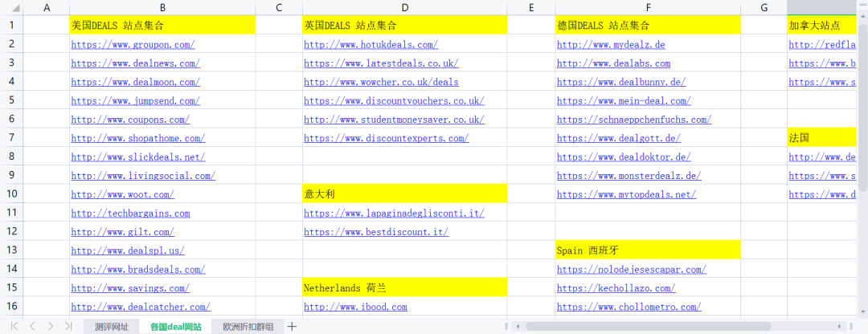Screen dimensions: 868x334
Task: Select the Netherlands 荷兰 cell
Action: point(404,287)
